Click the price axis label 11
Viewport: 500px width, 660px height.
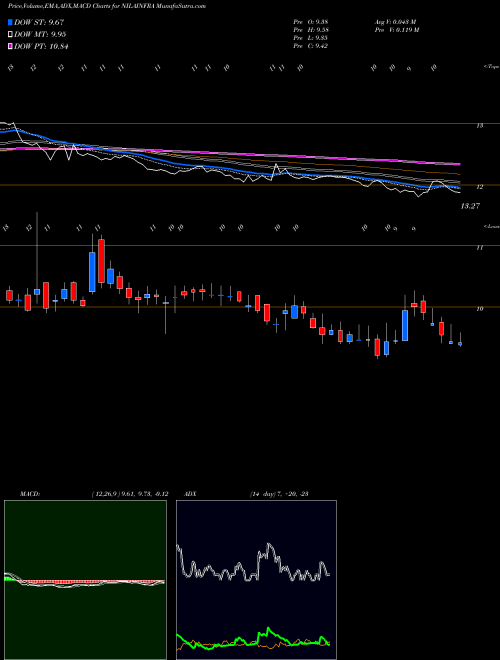tap(479, 248)
